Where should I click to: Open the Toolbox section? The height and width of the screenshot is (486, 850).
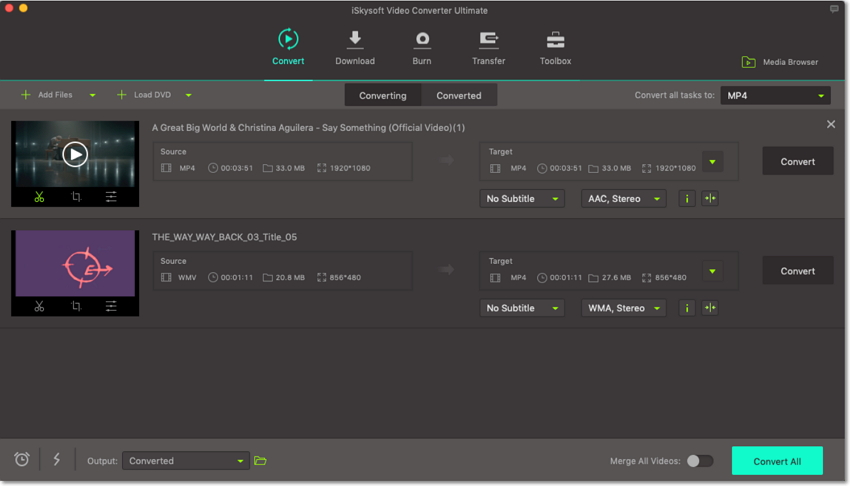click(555, 48)
